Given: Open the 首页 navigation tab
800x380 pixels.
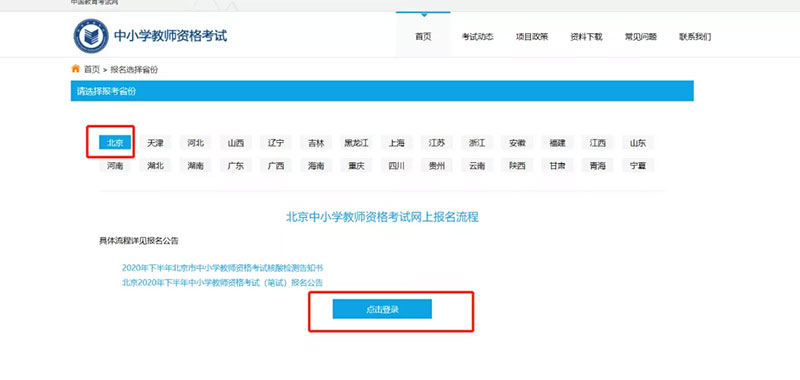Looking at the screenshot, I should pyautogui.click(x=423, y=37).
